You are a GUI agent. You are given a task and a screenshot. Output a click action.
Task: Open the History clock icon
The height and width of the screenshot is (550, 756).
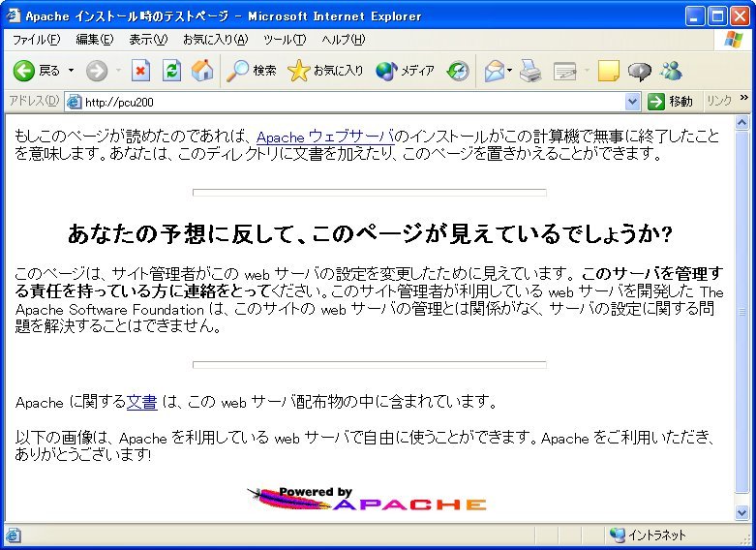[x=458, y=72]
